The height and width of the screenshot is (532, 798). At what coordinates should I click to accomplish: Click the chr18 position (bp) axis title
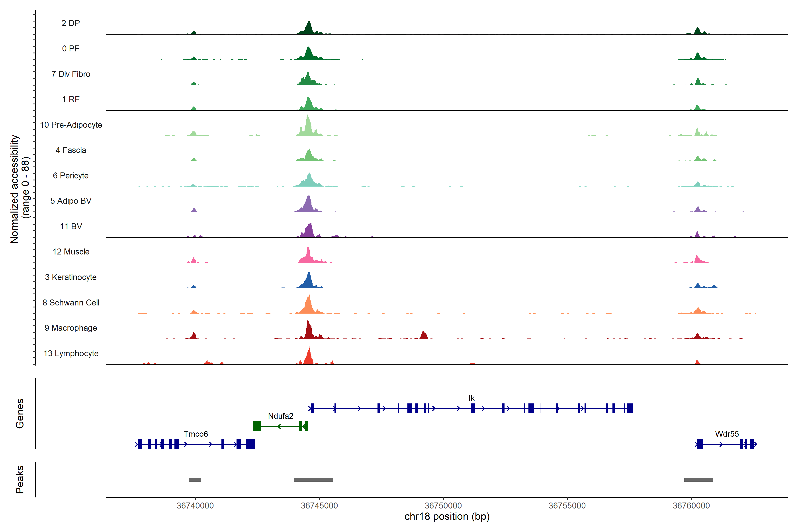(x=447, y=516)
